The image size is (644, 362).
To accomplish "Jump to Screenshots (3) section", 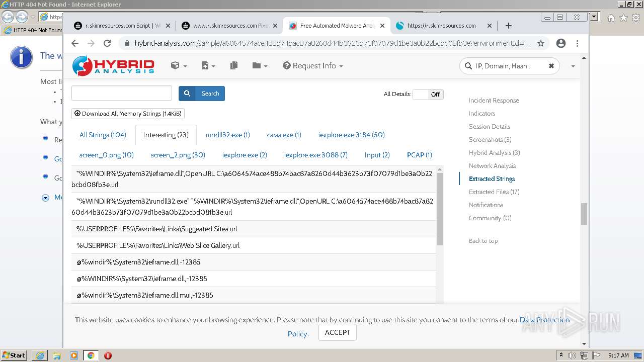I will click(490, 140).
